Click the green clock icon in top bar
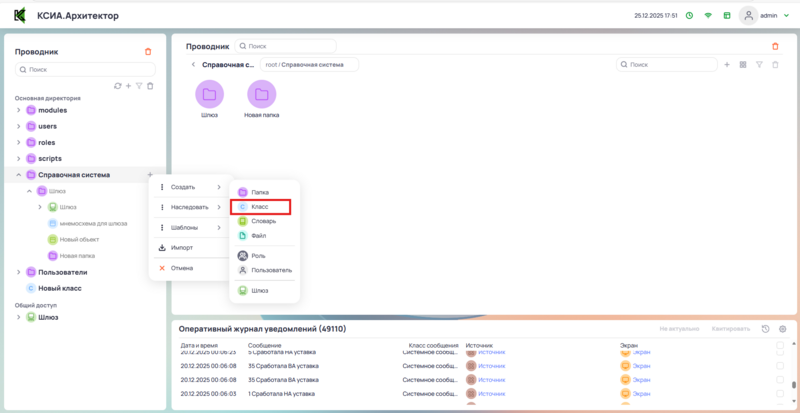 pos(689,16)
